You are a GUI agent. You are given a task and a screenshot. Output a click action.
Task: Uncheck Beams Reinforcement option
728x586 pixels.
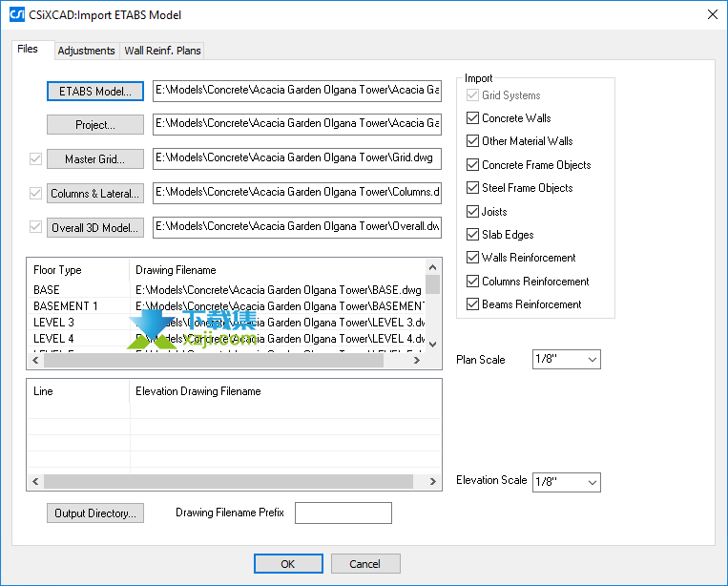pos(472,304)
